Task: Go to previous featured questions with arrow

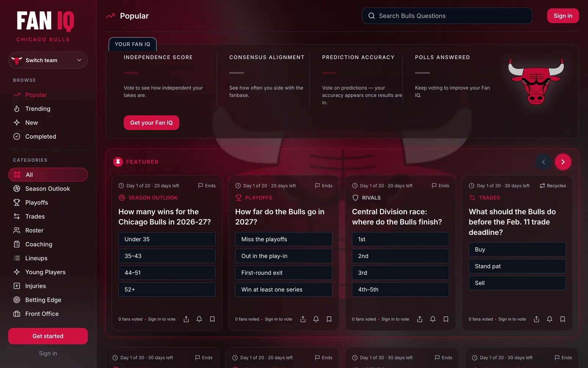Action: point(543,162)
